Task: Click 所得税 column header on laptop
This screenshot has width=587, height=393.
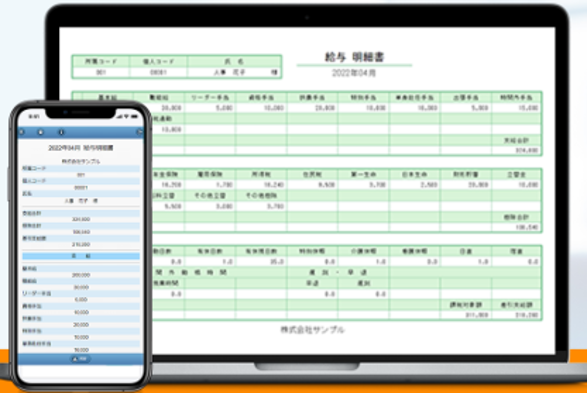Action: coord(261,174)
